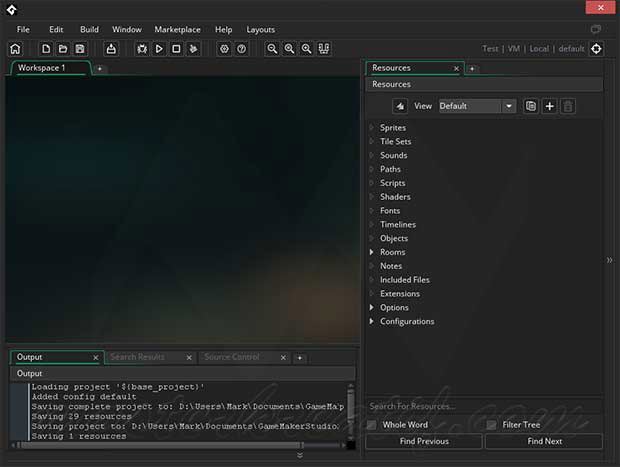620x467 pixels.
Task: Start the Debug bug icon
Action: 142,49
